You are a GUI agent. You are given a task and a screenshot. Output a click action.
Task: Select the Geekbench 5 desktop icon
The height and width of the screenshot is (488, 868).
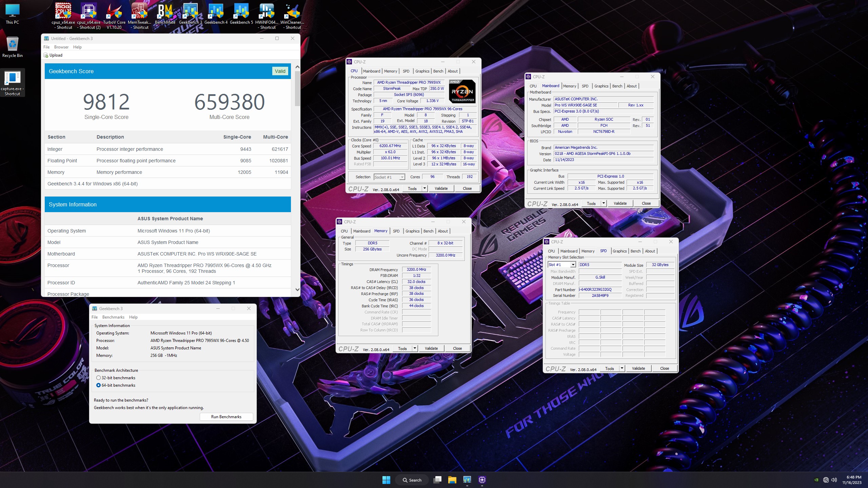coord(241,14)
